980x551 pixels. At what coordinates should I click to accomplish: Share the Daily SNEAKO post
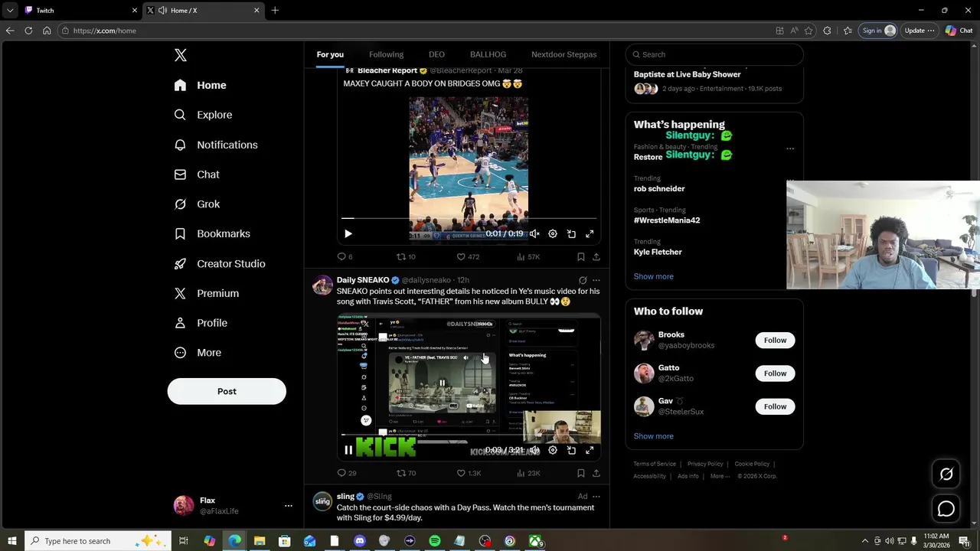[x=596, y=473]
